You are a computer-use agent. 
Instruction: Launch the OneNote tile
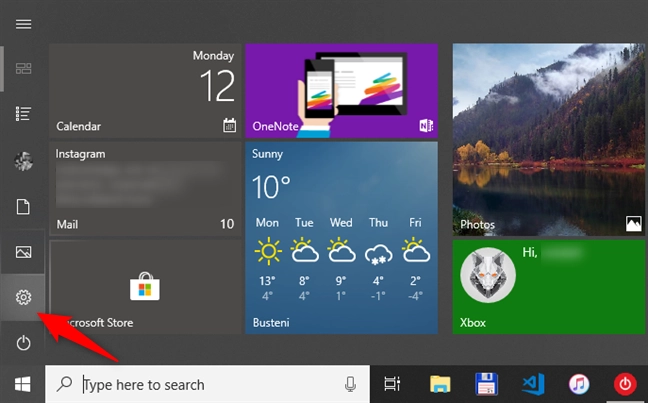(341, 91)
